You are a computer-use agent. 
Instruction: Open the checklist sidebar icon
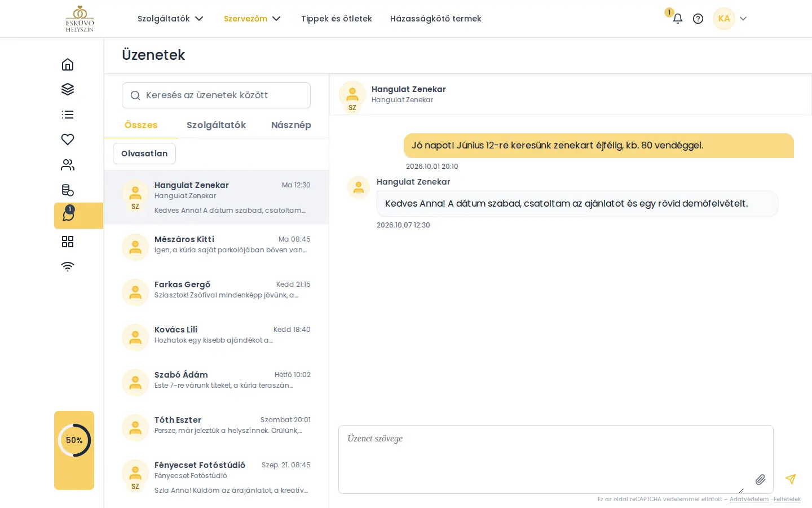click(68, 115)
